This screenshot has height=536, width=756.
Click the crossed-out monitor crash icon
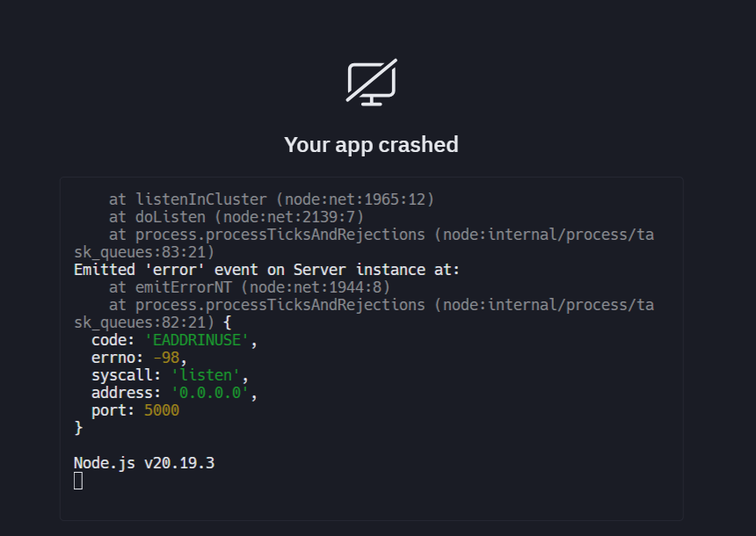[x=371, y=83]
